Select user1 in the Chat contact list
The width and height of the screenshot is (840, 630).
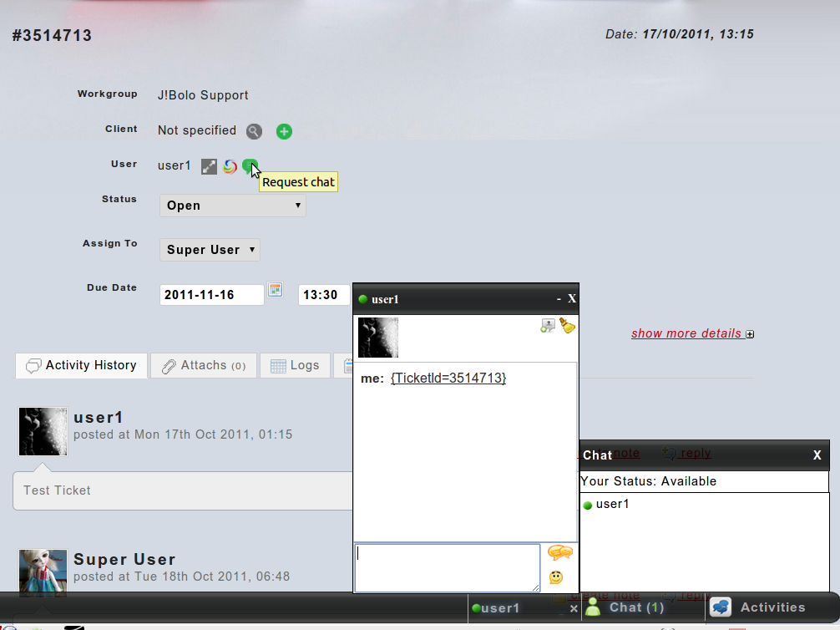point(612,505)
